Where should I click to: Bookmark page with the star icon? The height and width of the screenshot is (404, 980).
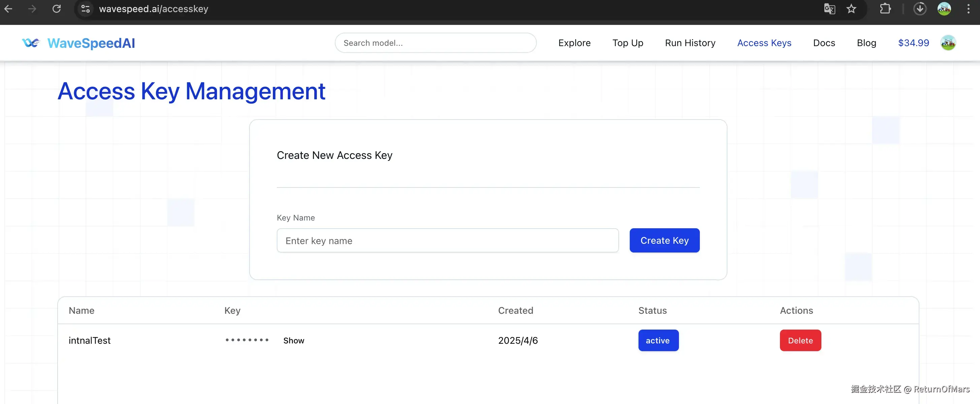[851, 9]
